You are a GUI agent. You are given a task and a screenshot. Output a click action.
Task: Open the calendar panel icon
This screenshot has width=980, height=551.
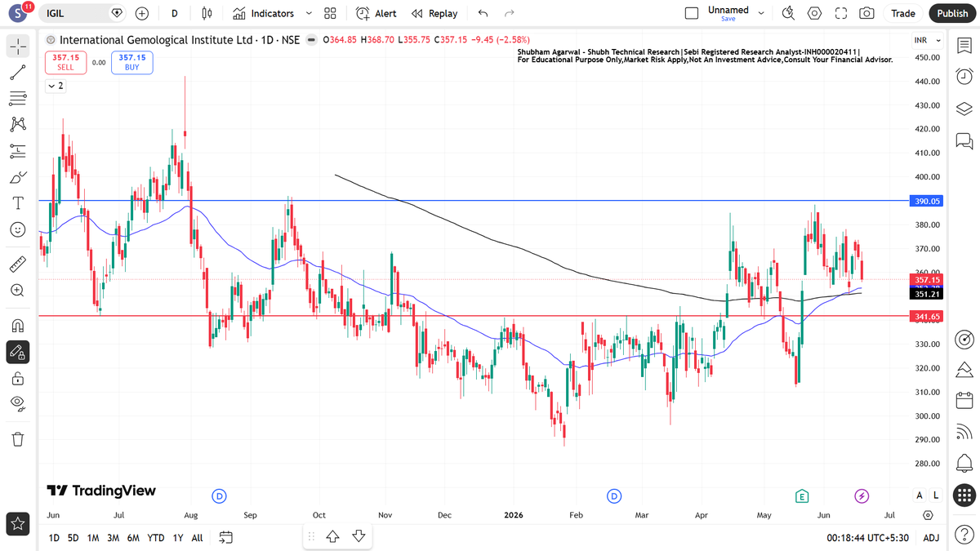click(964, 400)
